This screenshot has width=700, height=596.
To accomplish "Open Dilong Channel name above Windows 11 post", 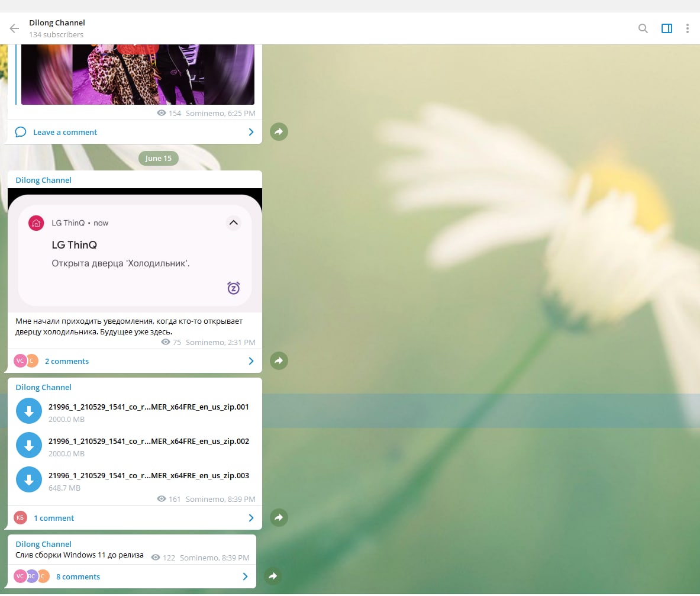I will pyautogui.click(x=43, y=545).
